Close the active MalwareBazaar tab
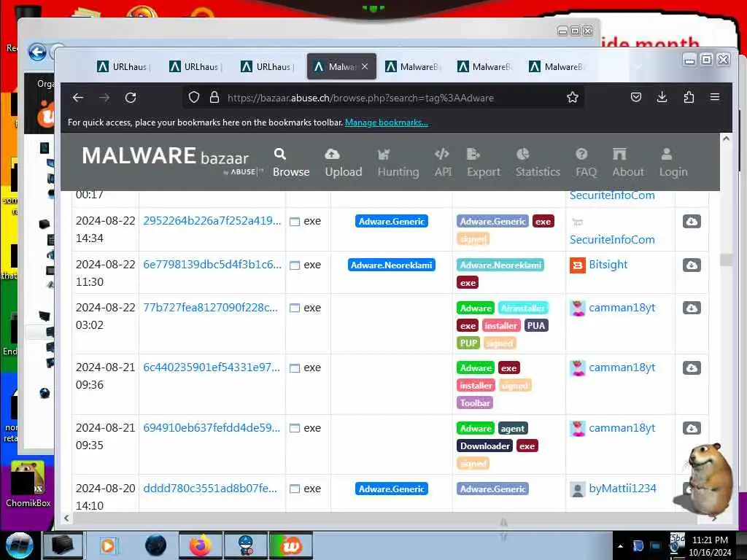 tap(365, 66)
